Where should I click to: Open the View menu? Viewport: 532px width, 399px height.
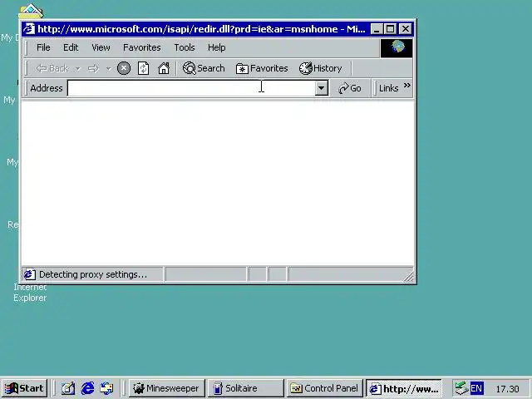pyautogui.click(x=101, y=48)
